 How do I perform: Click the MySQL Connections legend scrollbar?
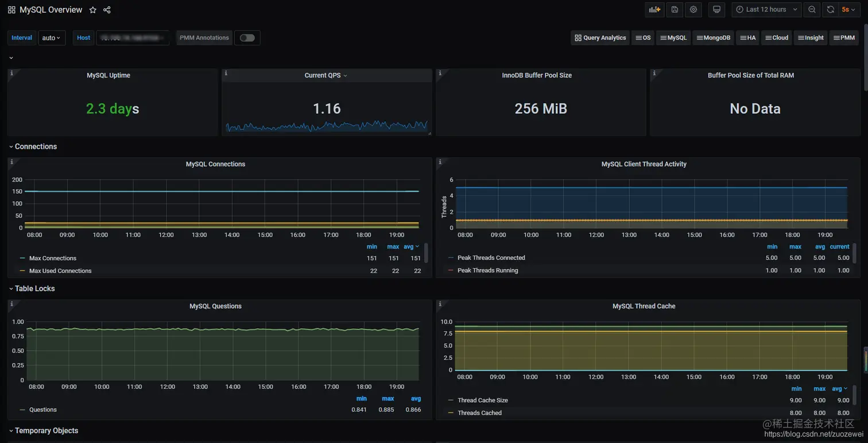point(426,253)
